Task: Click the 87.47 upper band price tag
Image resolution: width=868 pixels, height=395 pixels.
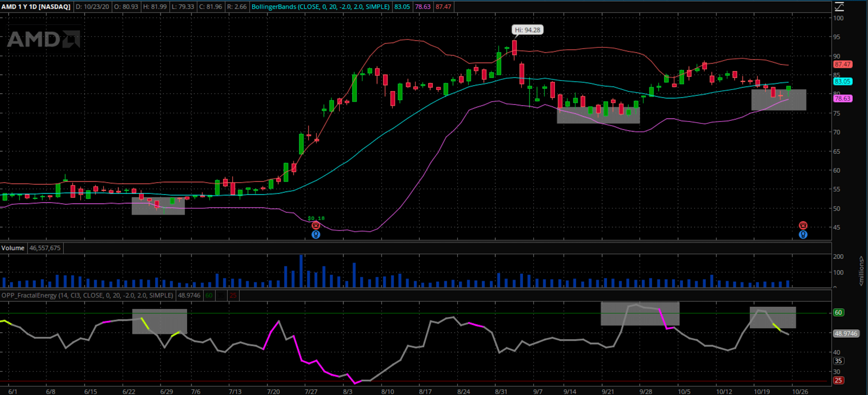Action: tap(843, 64)
